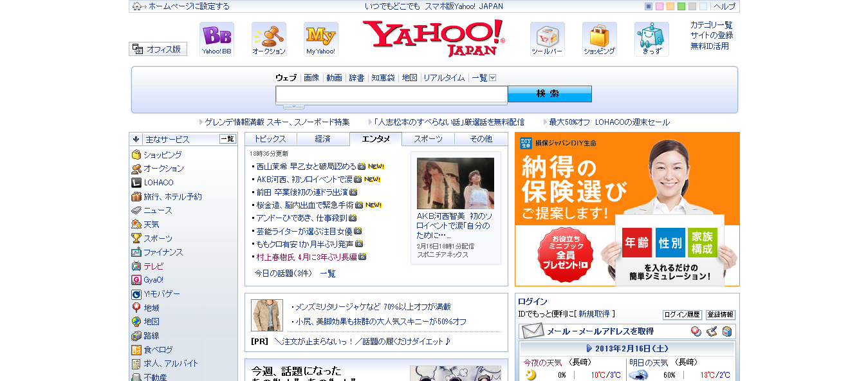Click the mail envelope icon in login box
This screenshot has width=868, height=381.
click(533, 331)
